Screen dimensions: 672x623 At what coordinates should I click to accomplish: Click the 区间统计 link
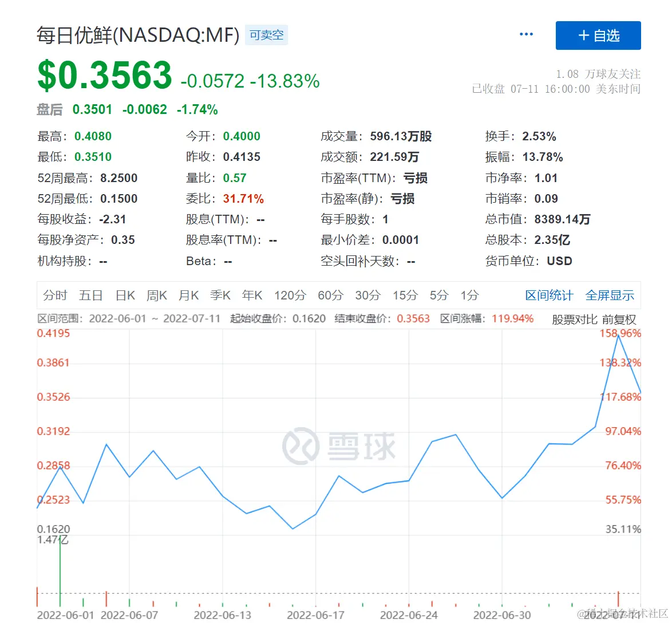click(549, 295)
